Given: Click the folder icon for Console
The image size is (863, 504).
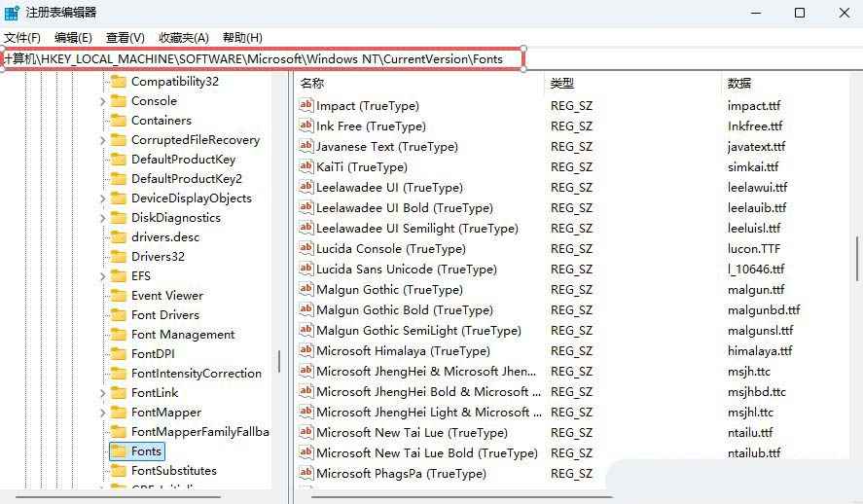Looking at the screenshot, I should tap(119, 100).
